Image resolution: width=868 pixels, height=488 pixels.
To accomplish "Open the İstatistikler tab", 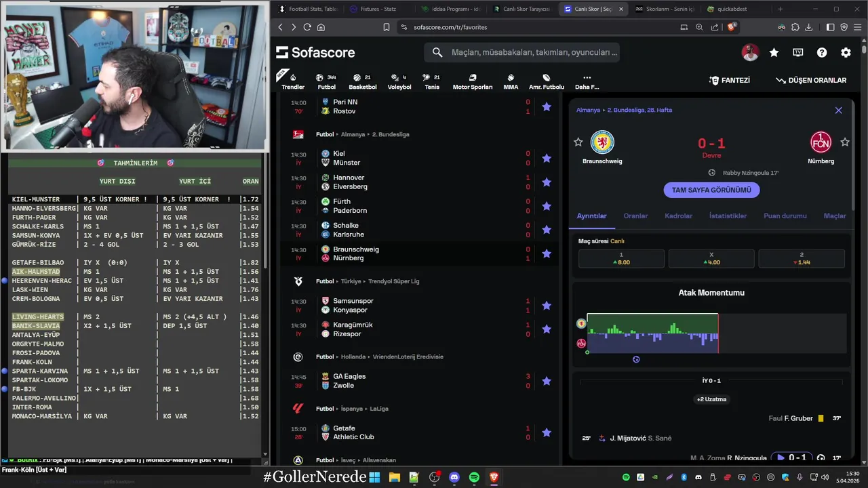I will 728,216.
